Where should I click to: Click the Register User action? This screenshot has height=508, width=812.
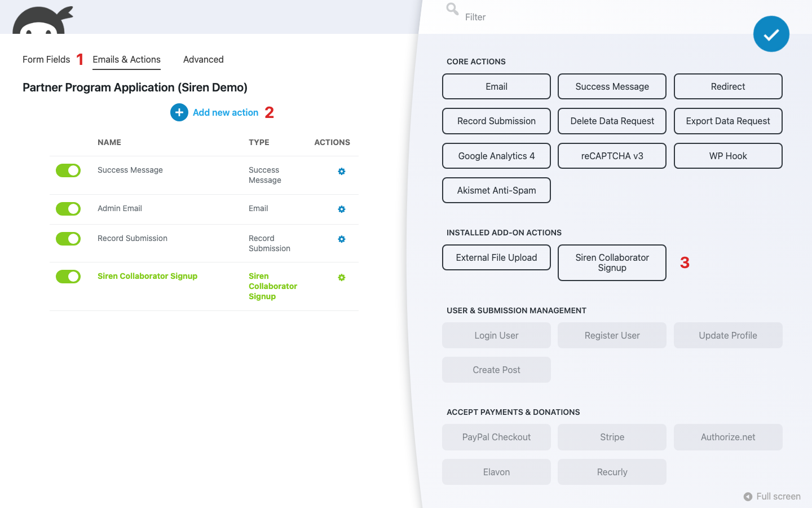point(612,335)
